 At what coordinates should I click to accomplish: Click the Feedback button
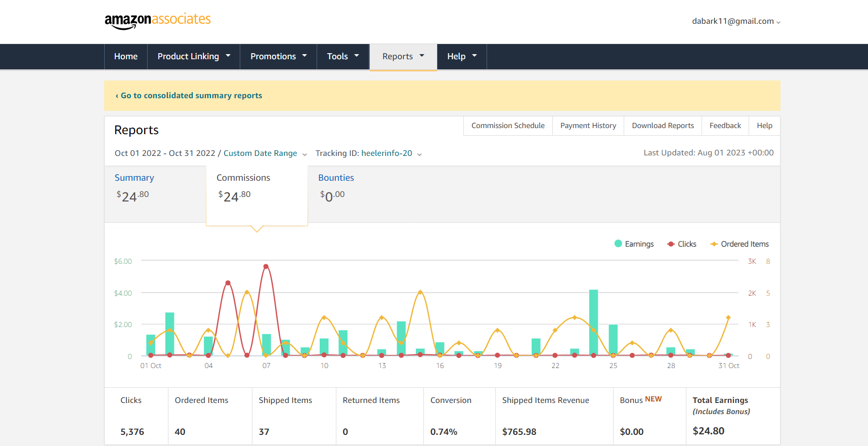[x=725, y=126]
